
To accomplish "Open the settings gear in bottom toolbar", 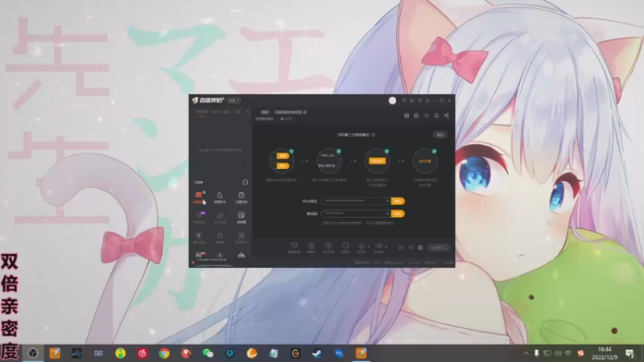I will pyautogui.click(x=420, y=248).
